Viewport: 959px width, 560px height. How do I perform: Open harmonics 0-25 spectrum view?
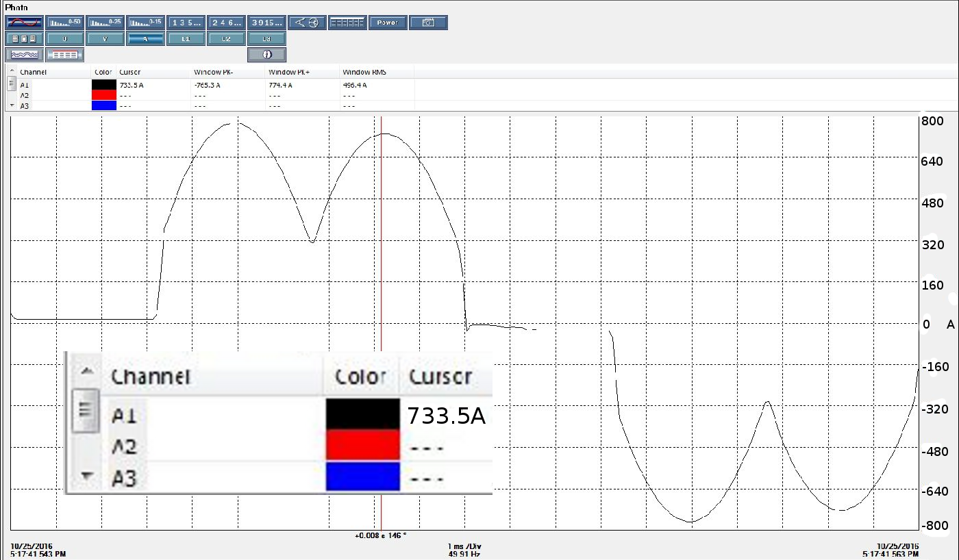click(x=105, y=23)
